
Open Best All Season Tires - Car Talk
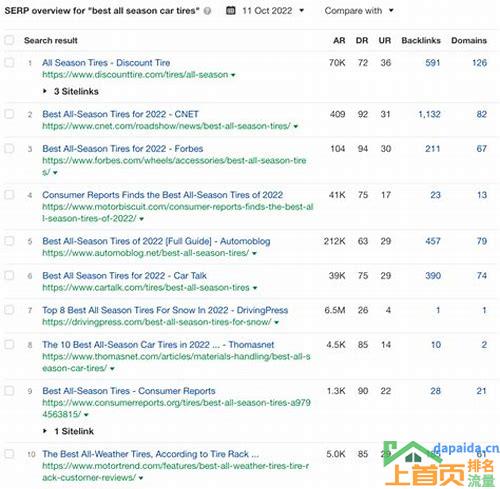tap(124, 276)
